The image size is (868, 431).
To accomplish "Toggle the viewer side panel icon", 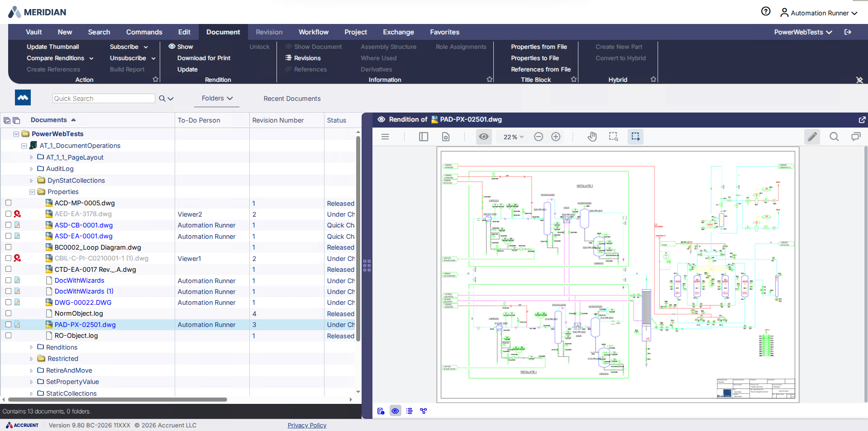I will click(424, 137).
